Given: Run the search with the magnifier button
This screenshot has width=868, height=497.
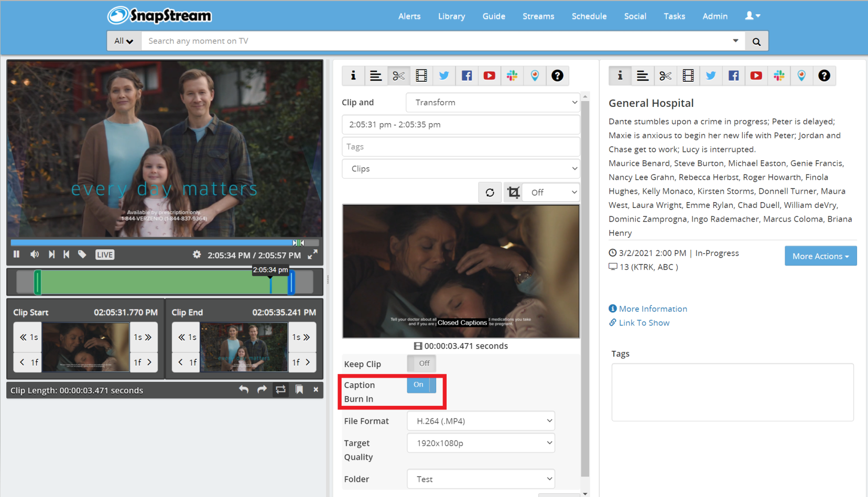Looking at the screenshot, I should [756, 41].
